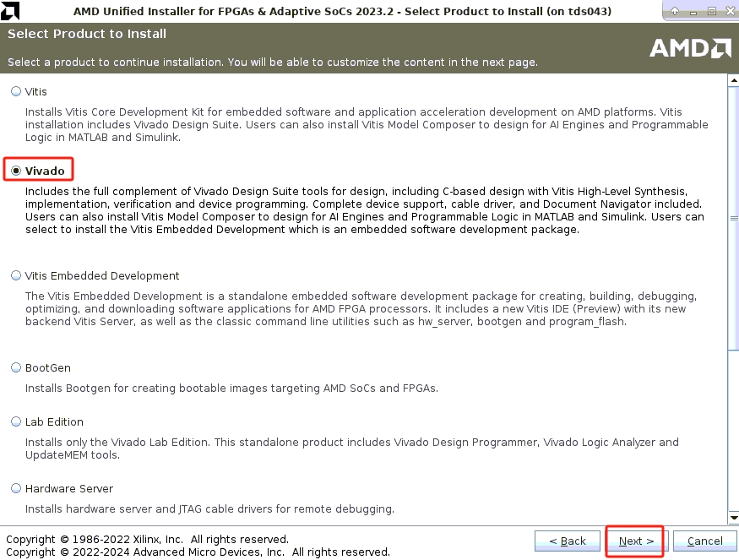
Task: Minimize the installer window
Action: click(x=693, y=12)
